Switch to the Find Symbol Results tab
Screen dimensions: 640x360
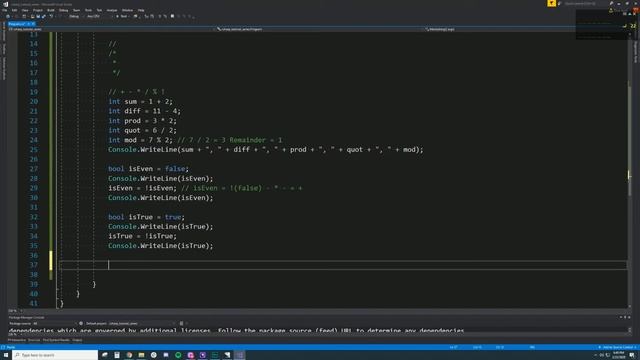click(x=56, y=340)
